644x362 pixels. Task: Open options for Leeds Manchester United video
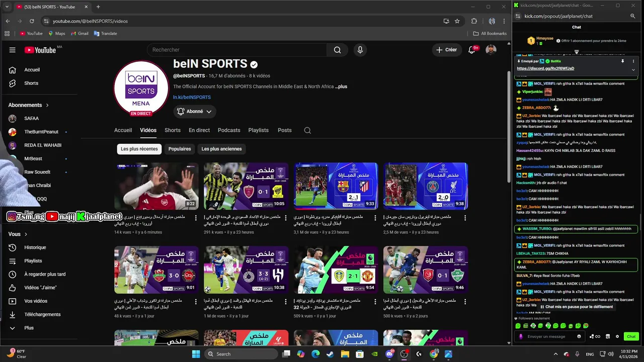pyautogui.click(x=376, y=302)
